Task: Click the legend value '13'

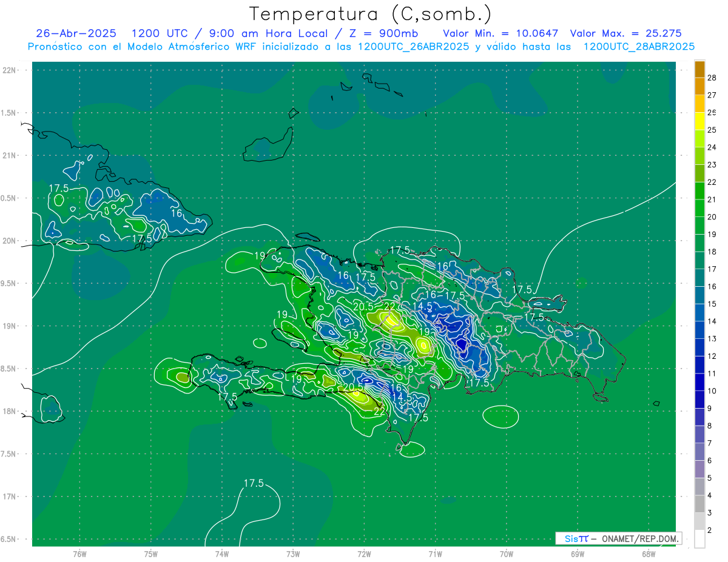Action: pos(712,339)
